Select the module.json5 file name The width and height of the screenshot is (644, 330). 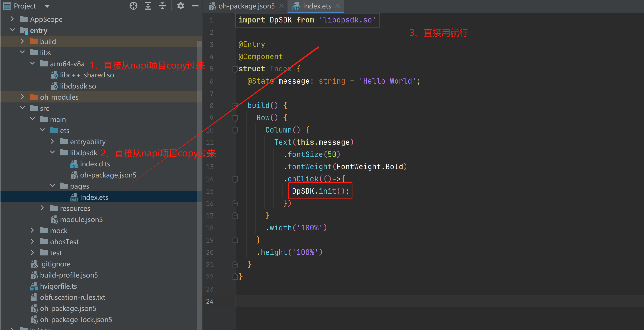point(81,219)
